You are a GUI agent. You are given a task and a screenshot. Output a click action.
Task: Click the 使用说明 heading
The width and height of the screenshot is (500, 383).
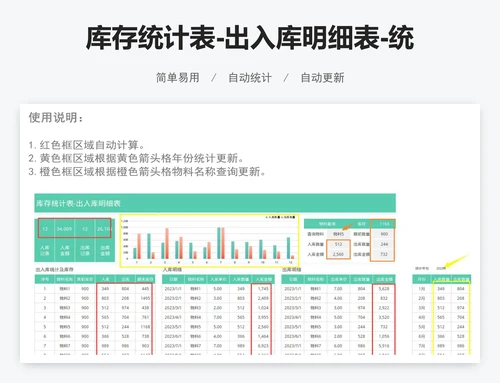[56, 117]
